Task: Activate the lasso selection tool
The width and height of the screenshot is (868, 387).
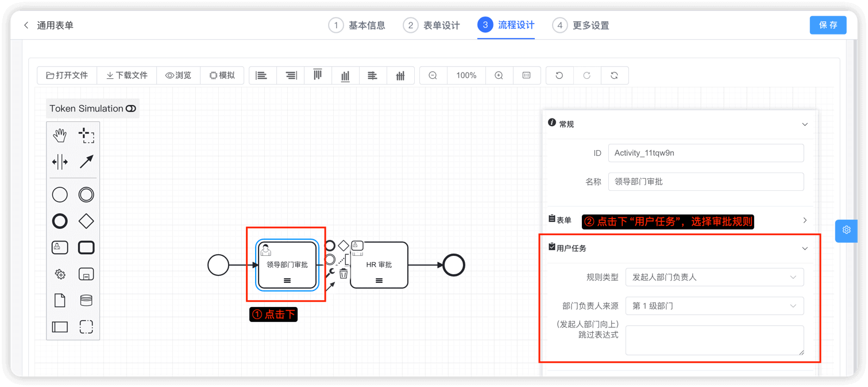Action: point(86,135)
